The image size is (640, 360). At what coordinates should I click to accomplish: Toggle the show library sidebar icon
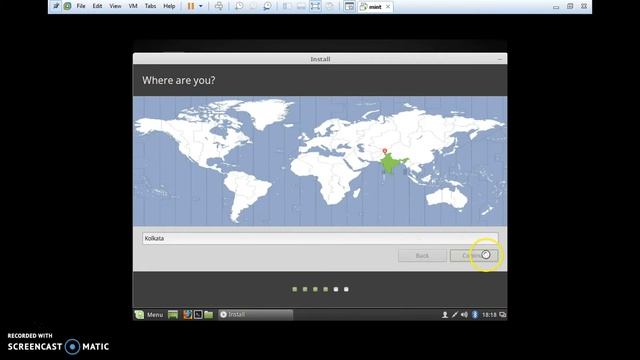[x=287, y=6]
